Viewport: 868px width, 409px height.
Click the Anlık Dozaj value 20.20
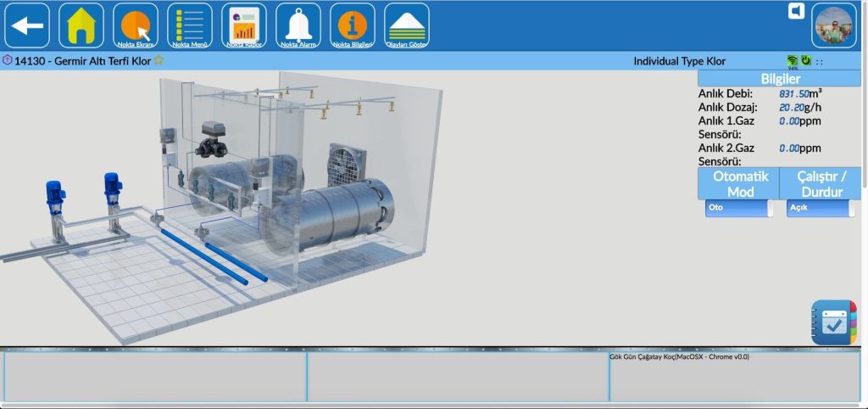click(x=792, y=108)
